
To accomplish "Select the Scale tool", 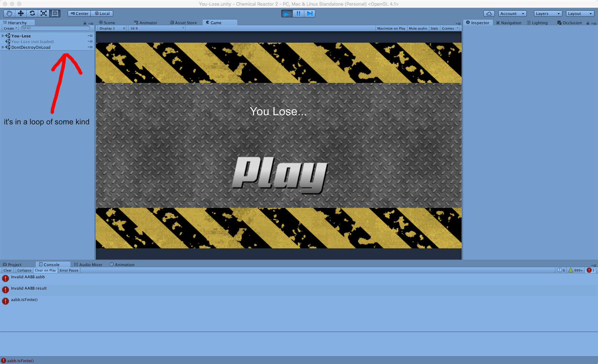I will [x=43, y=14].
